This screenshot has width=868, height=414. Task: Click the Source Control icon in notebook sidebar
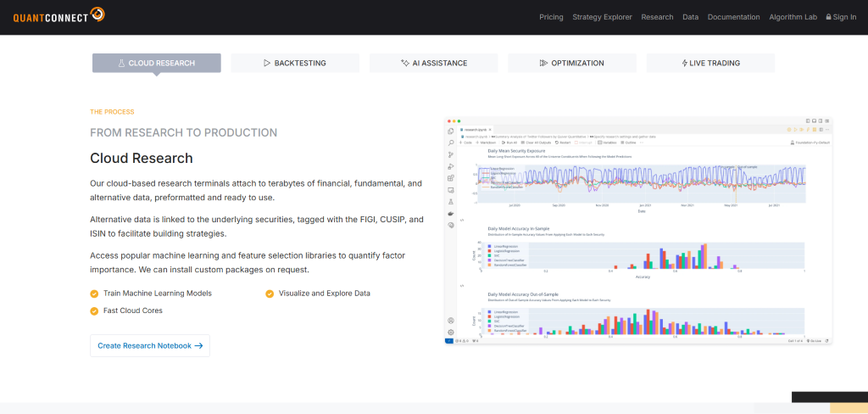click(x=451, y=154)
